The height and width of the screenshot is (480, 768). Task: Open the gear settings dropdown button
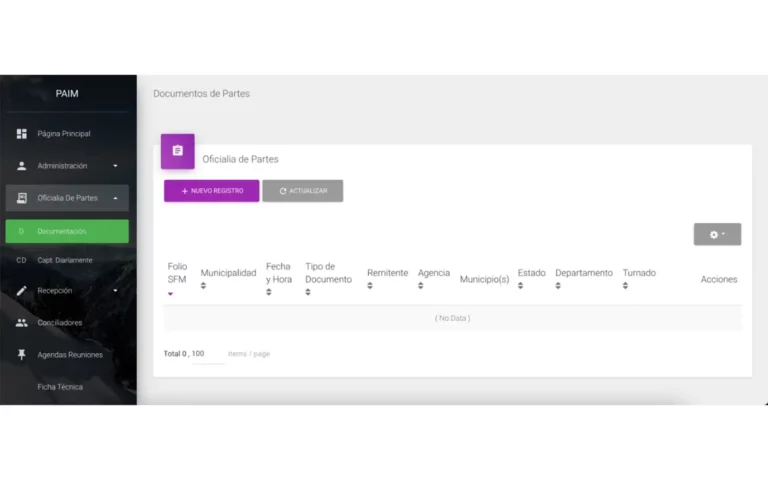pyautogui.click(x=717, y=234)
